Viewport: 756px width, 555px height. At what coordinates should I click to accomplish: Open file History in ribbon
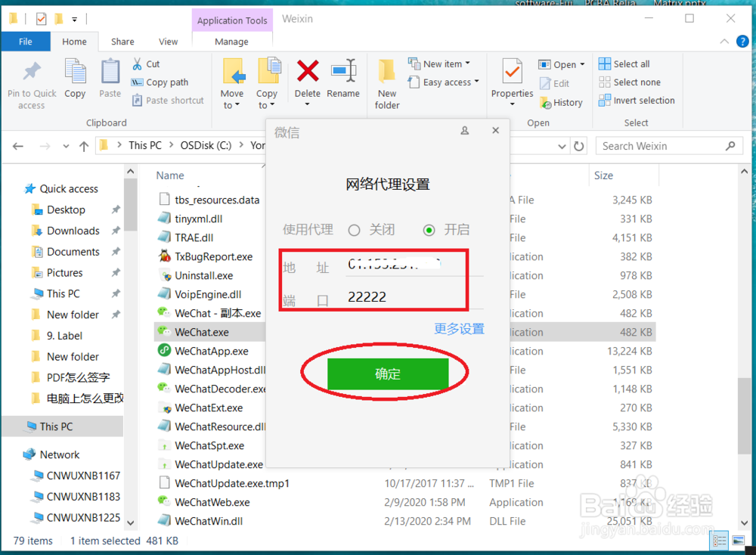tap(562, 102)
